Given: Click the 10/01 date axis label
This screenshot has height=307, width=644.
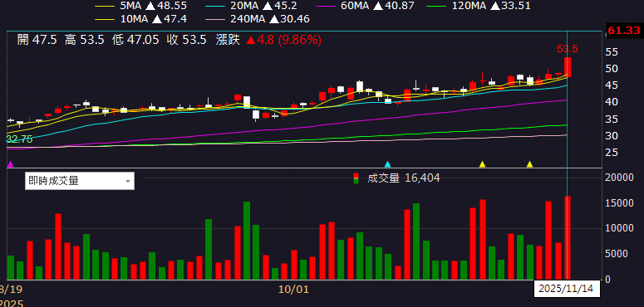Looking at the screenshot, I should [293, 290].
